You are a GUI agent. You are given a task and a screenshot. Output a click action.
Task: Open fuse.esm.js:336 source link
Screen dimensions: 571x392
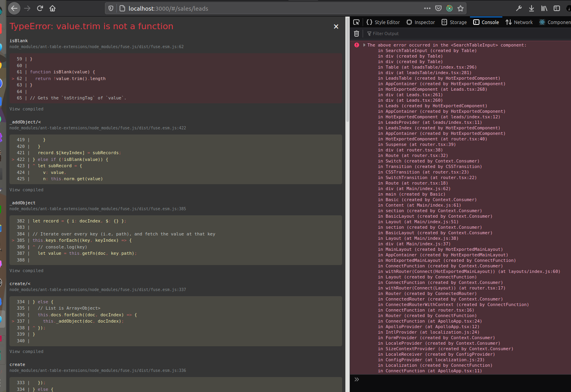[x=98, y=370]
